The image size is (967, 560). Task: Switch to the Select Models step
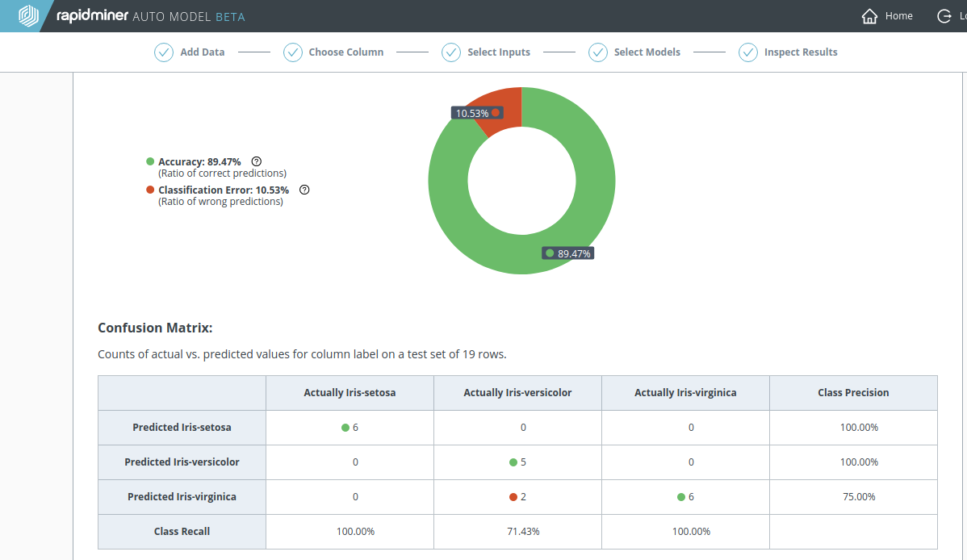[647, 52]
